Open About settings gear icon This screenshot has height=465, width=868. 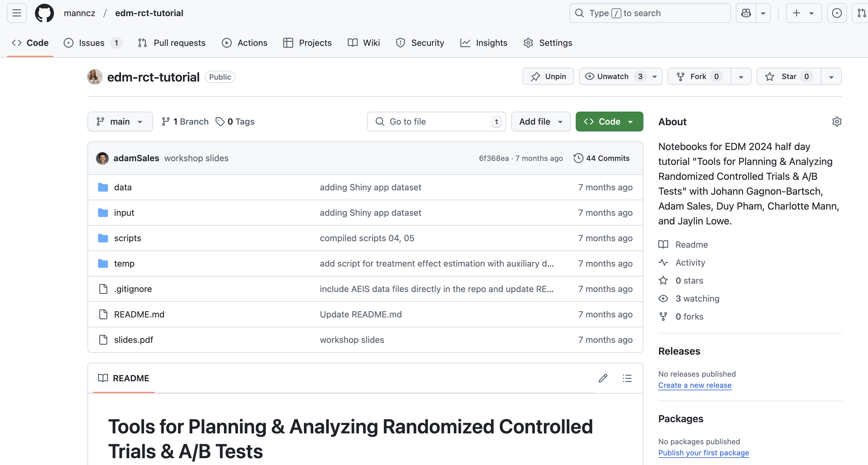[x=837, y=122]
